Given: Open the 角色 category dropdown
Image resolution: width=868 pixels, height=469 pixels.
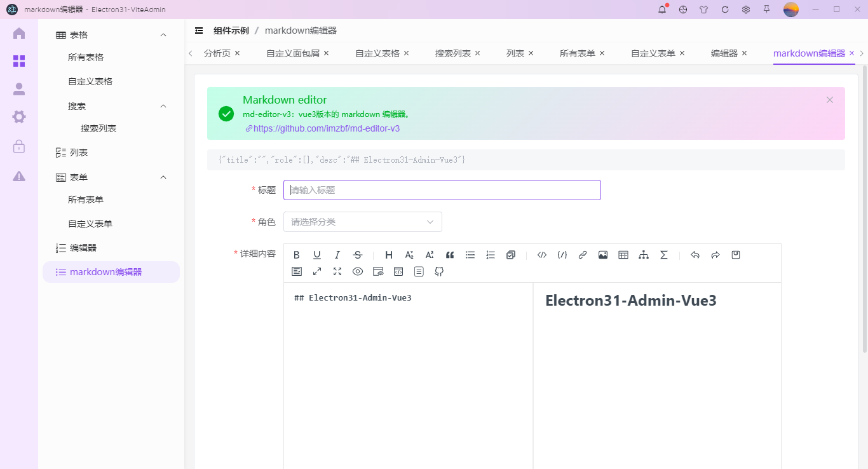Looking at the screenshot, I should (362, 221).
